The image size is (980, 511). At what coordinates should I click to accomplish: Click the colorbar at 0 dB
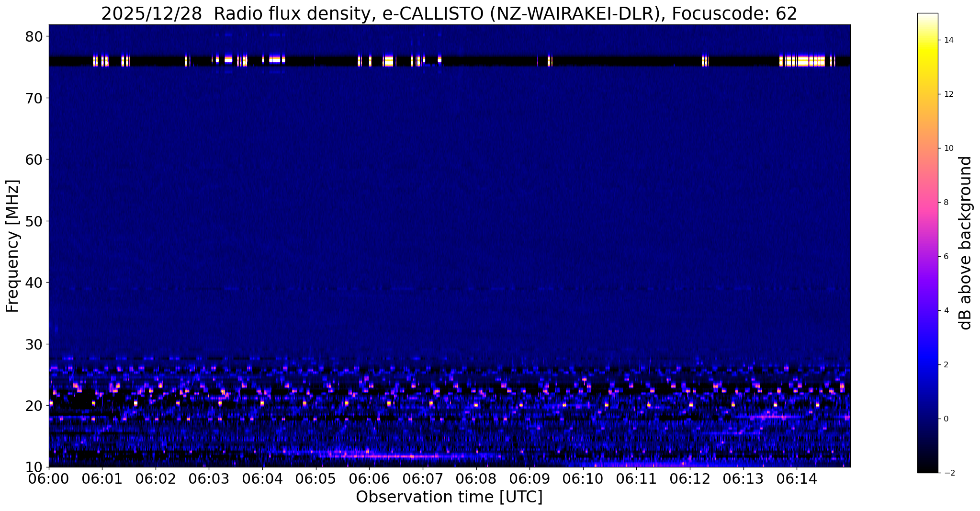tap(927, 419)
